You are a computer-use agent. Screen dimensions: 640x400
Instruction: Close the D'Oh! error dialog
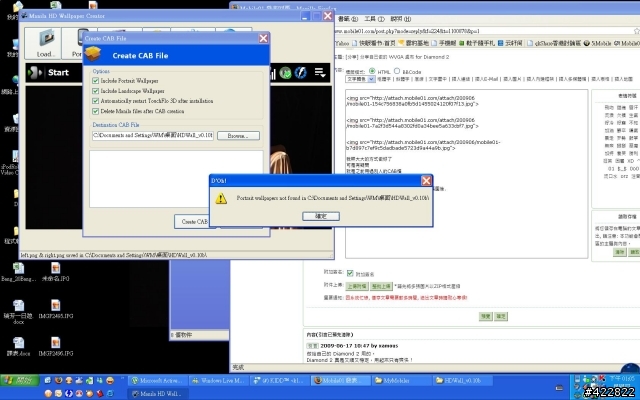[426, 180]
